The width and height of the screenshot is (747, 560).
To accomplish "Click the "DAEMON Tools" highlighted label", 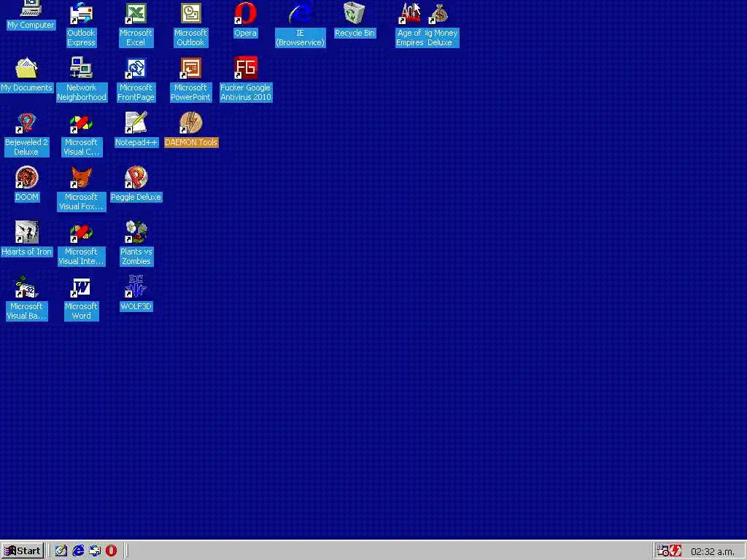I will click(191, 142).
